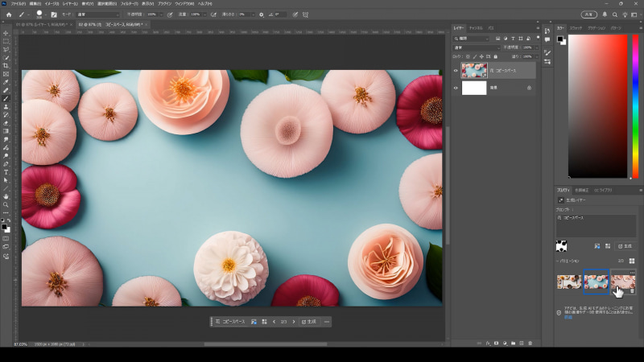Toggle visibility of the white background layer

(456, 88)
